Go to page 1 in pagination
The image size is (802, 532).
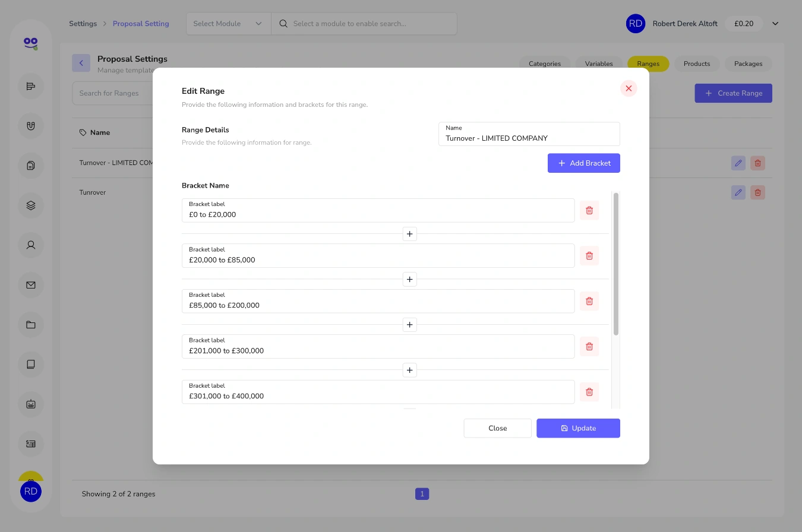pyautogui.click(x=422, y=494)
